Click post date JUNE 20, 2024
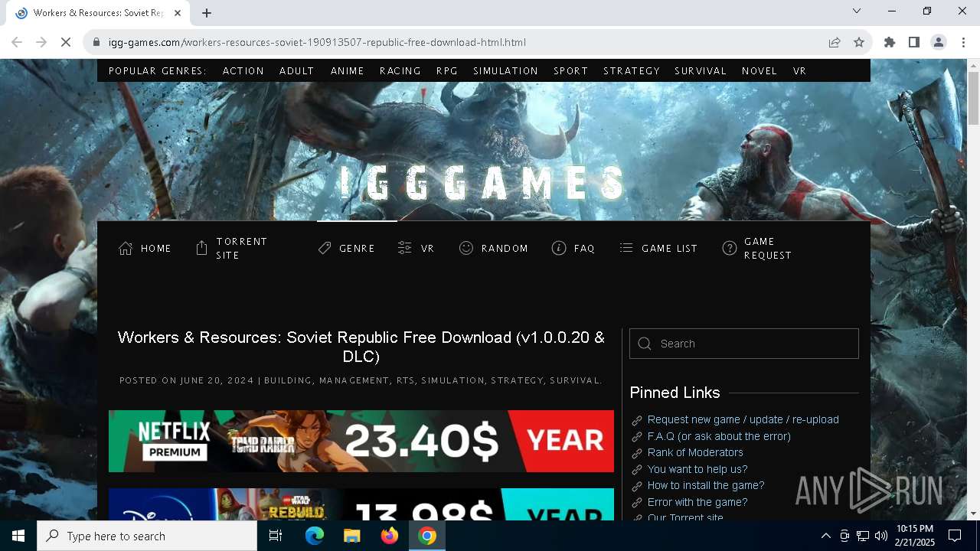The height and width of the screenshot is (551, 980). tap(217, 380)
